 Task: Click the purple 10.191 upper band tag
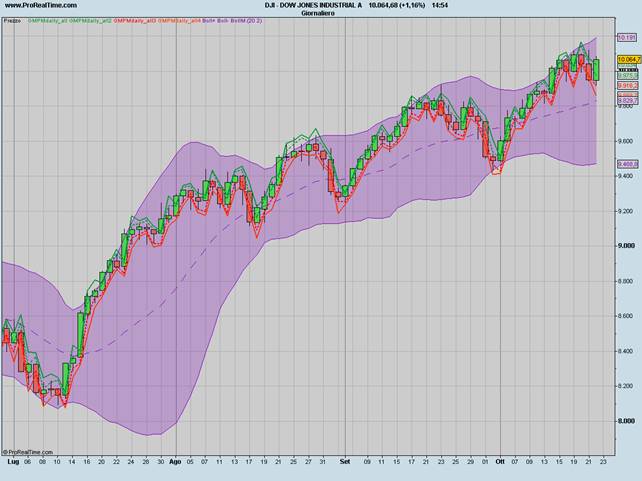pyautogui.click(x=626, y=38)
